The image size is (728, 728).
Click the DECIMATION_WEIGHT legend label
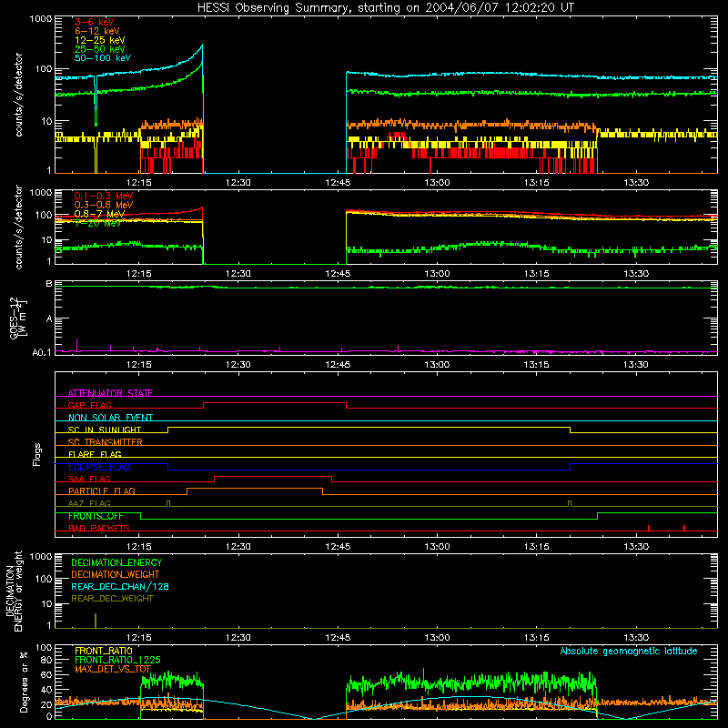point(116,575)
